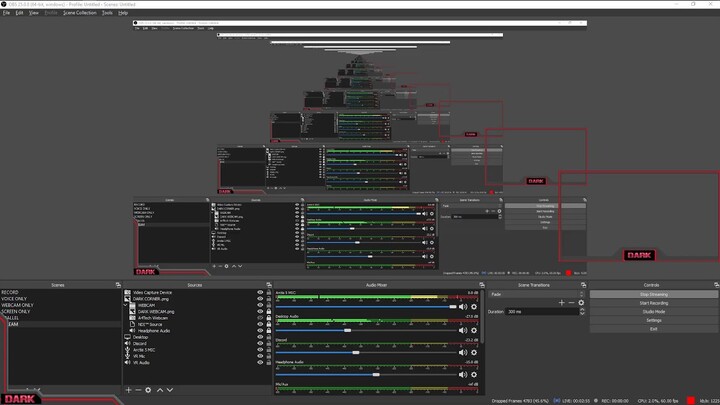Open the View menu
Viewport: 720px width, 405px height.
pyautogui.click(x=34, y=13)
